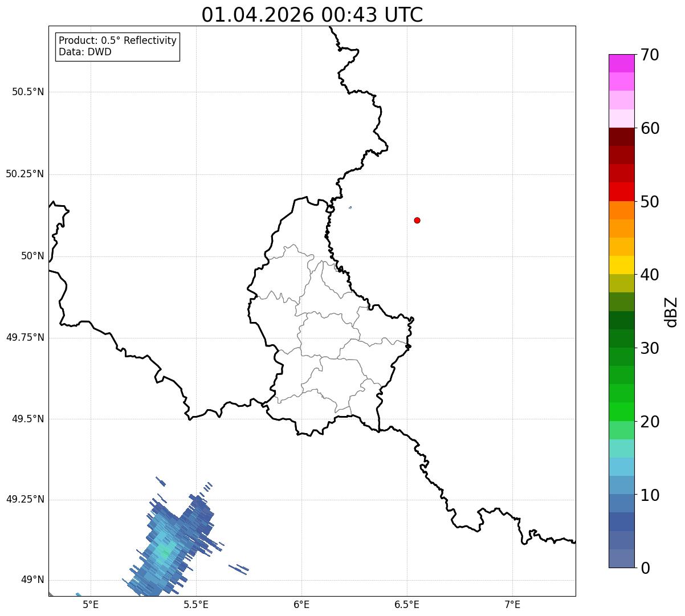Click the 7°E longitude label
685x616 pixels.
[x=512, y=604]
